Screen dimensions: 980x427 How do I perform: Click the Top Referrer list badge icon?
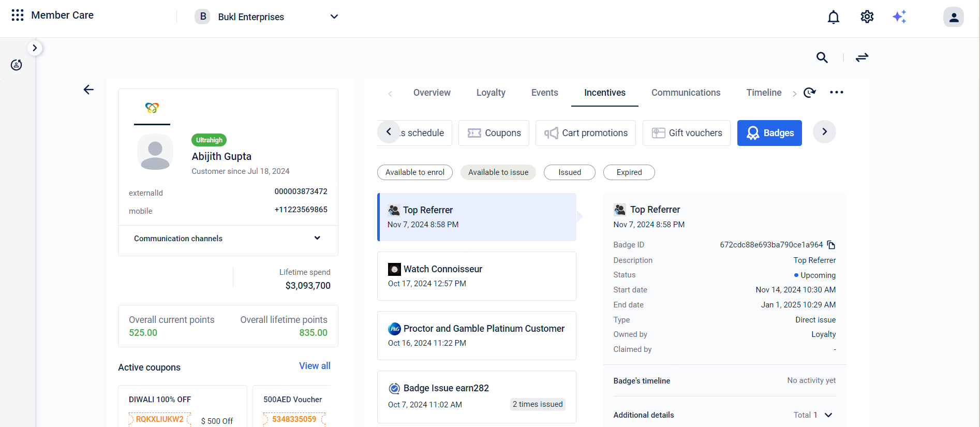coord(394,210)
